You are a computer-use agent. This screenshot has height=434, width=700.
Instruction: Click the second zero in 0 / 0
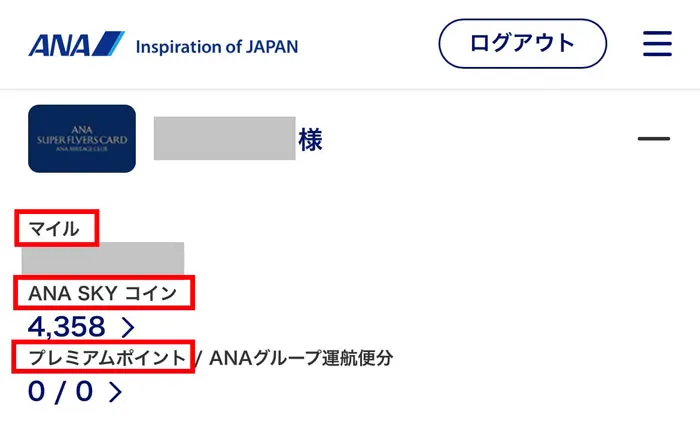pyautogui.click(x=84, y=391)
